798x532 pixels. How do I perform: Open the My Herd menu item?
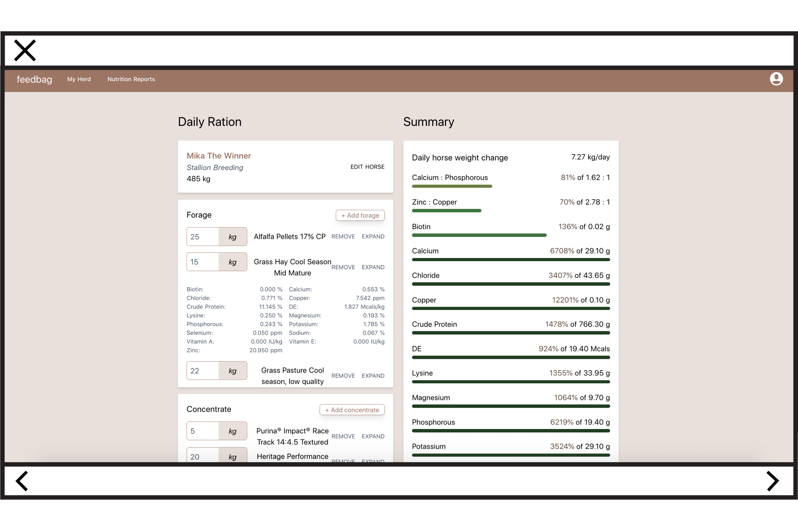79,79
